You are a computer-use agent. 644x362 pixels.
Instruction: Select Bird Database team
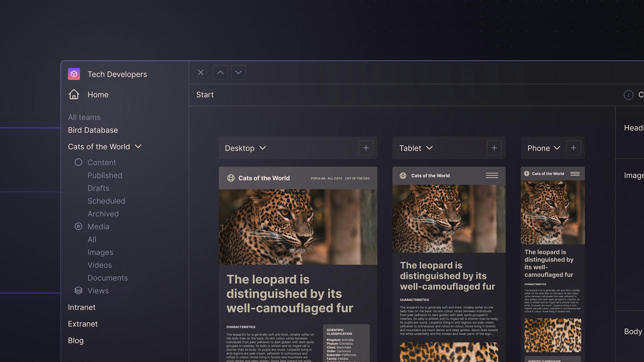[93, 130]
